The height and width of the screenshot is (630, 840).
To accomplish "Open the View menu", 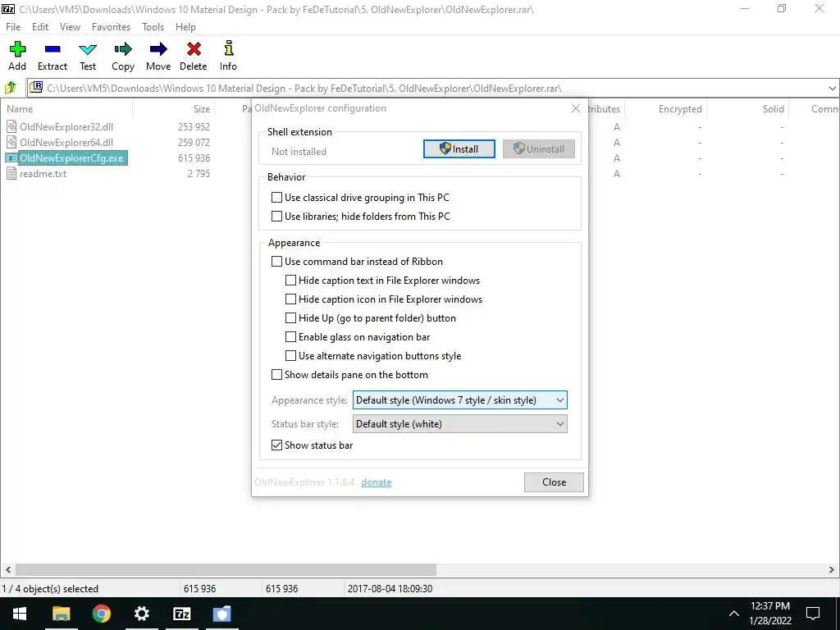I will [71, 27].
